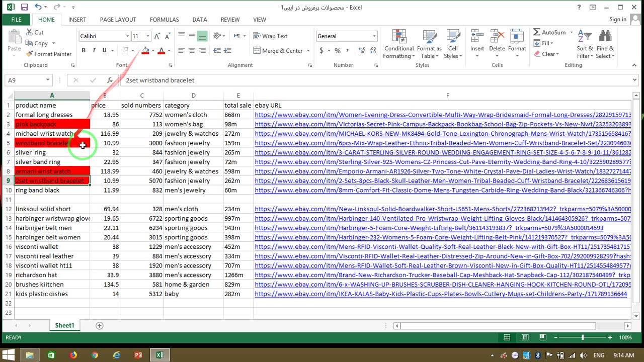Switch to DATA tab

200,20
